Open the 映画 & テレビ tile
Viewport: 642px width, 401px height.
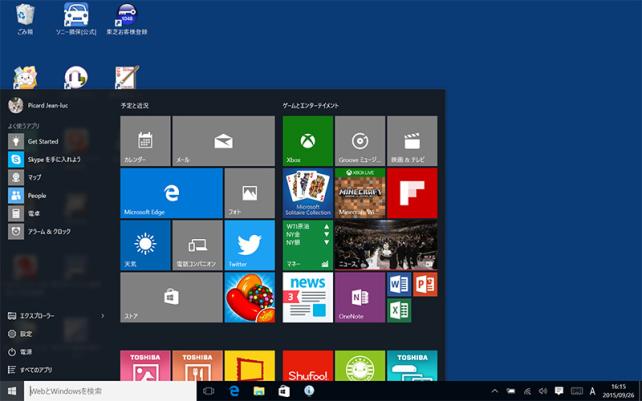pyautogui.click(x=412, y=141)
